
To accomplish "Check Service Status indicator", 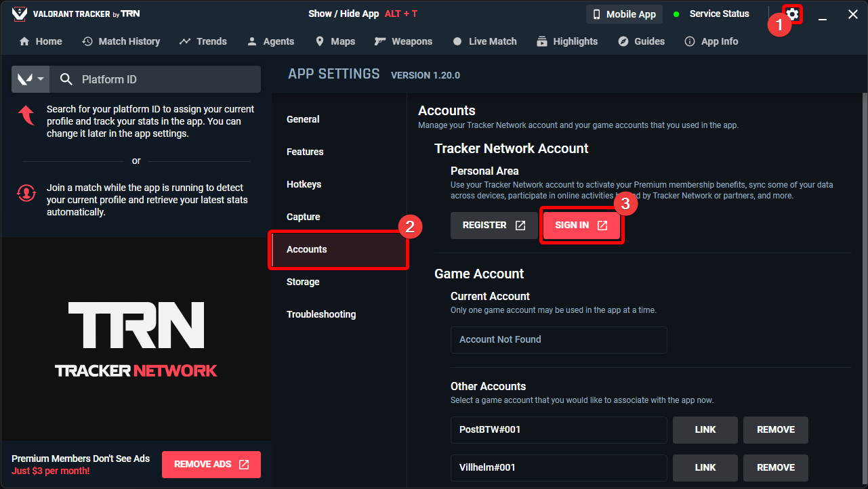I will (x=711, y=14).
